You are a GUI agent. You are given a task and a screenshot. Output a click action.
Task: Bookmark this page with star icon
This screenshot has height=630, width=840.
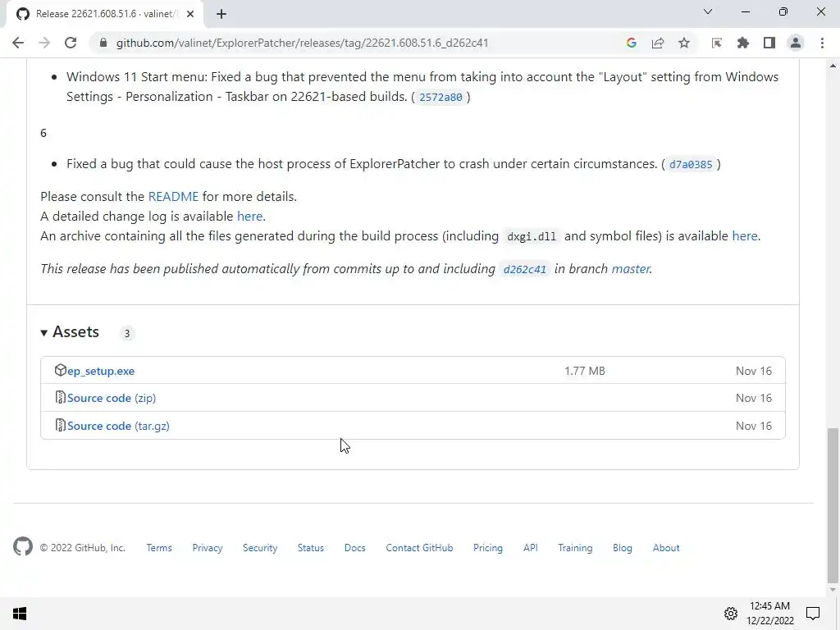[684, 43]
